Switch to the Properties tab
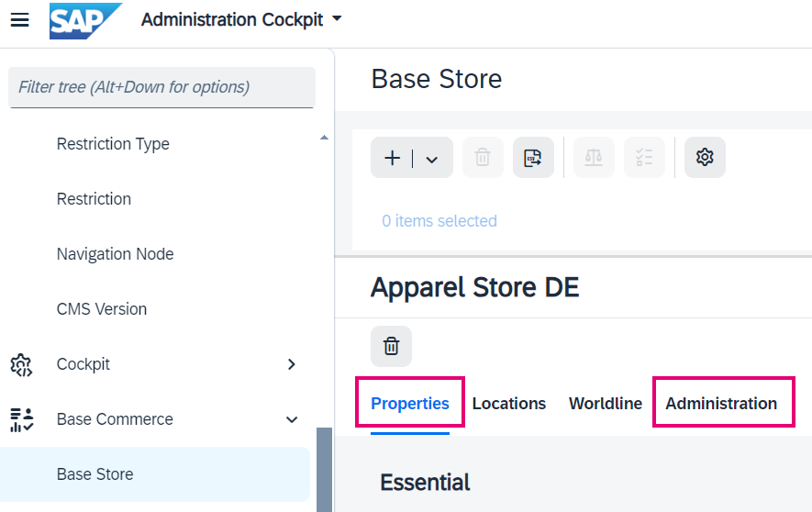Screen dimensions: 812x512 (409, 404)
